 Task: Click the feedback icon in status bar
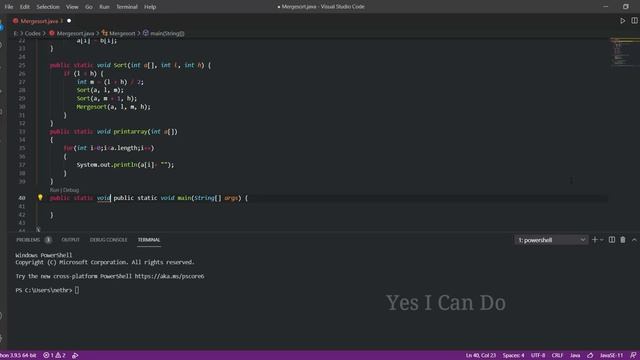[x=633, y=356]
